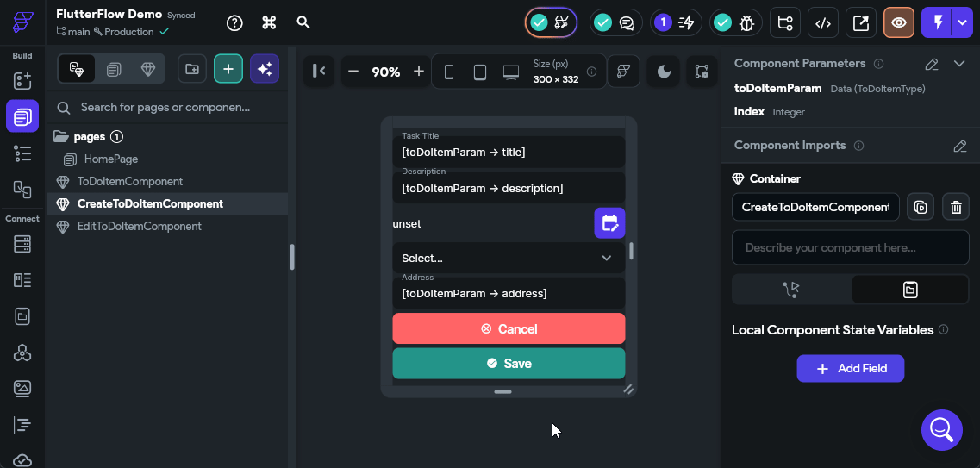Open the project issues bug icon

[735, 23]
